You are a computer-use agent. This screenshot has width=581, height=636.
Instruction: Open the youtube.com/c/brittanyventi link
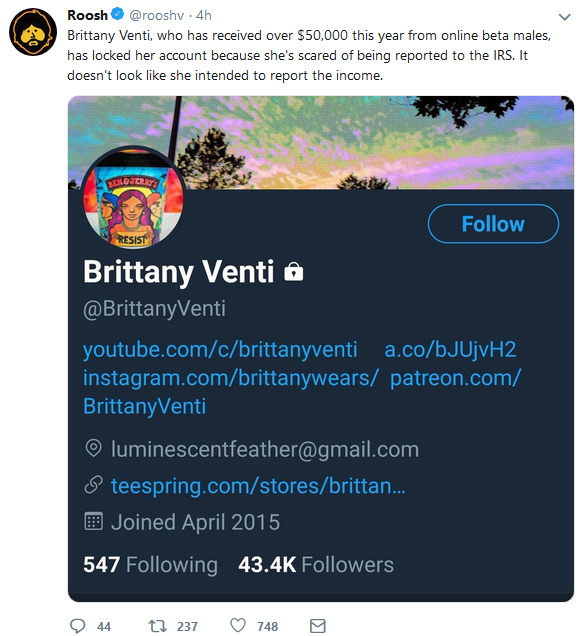pos(220,349)
